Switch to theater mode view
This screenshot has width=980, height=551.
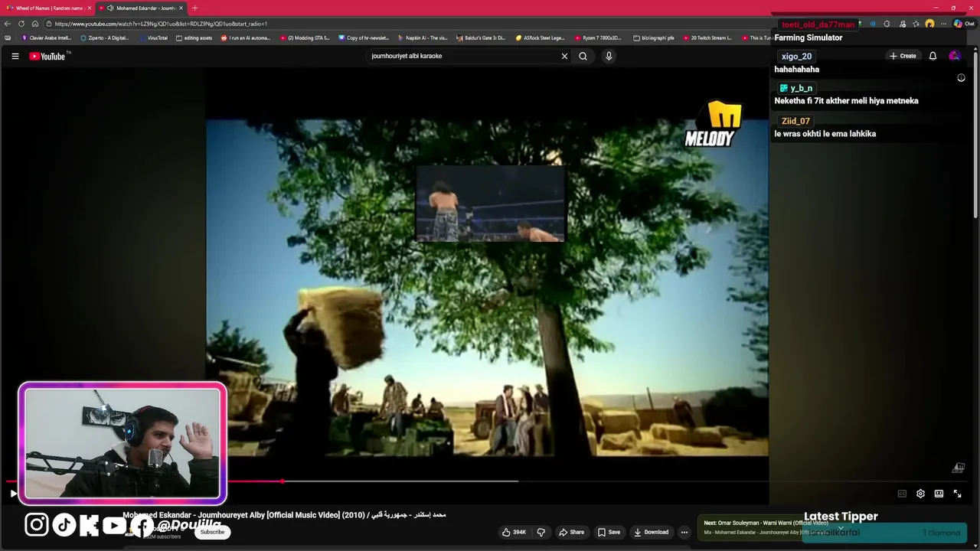click(939, 494)
